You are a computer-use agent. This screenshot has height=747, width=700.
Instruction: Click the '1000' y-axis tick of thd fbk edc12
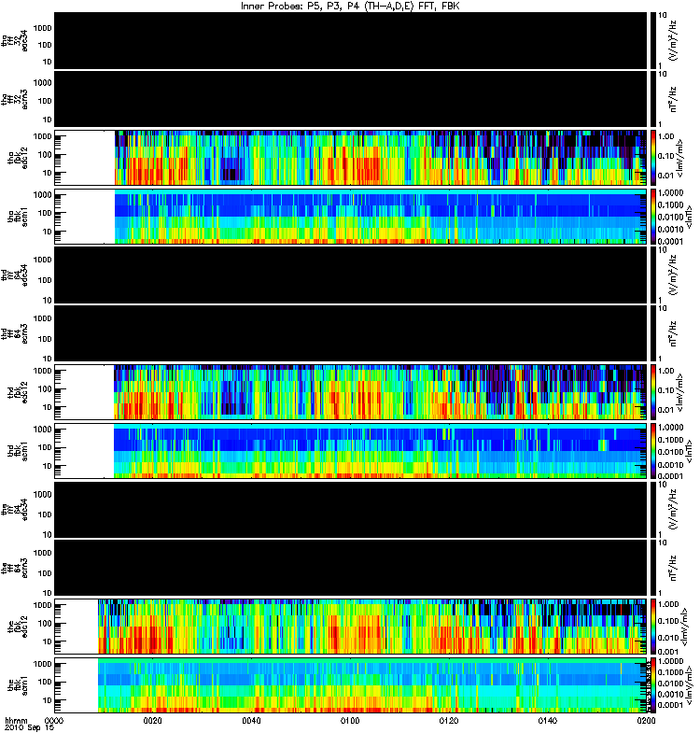click(x=42, y=371)
